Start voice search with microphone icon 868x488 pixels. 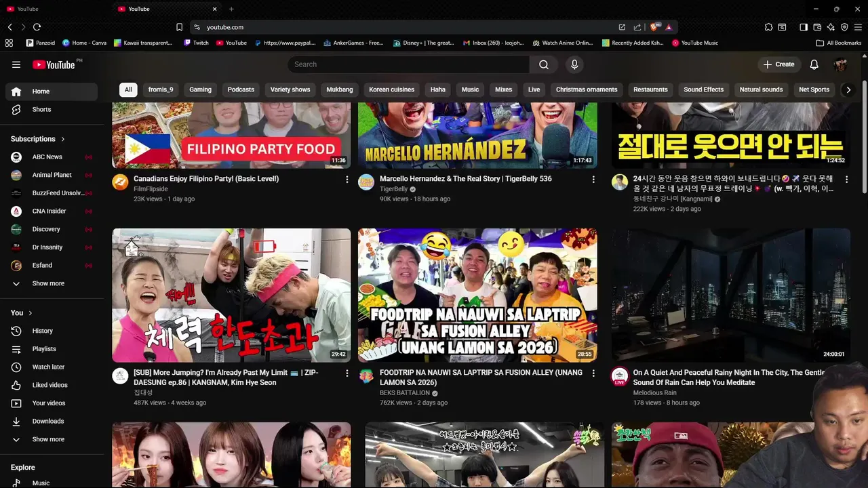[574, 64]
